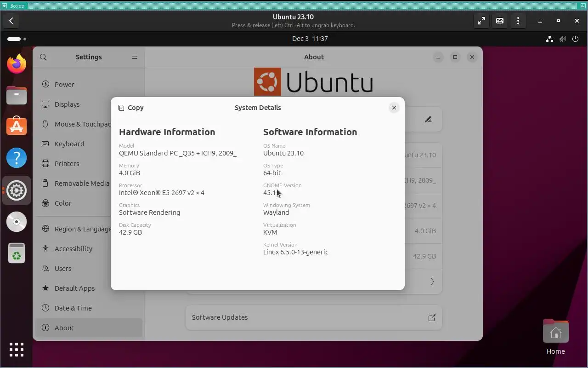Select the Intel Xeon E5-2697 processor text
The width and height of the screenshot is (588, 368).
tap(162, 193)
